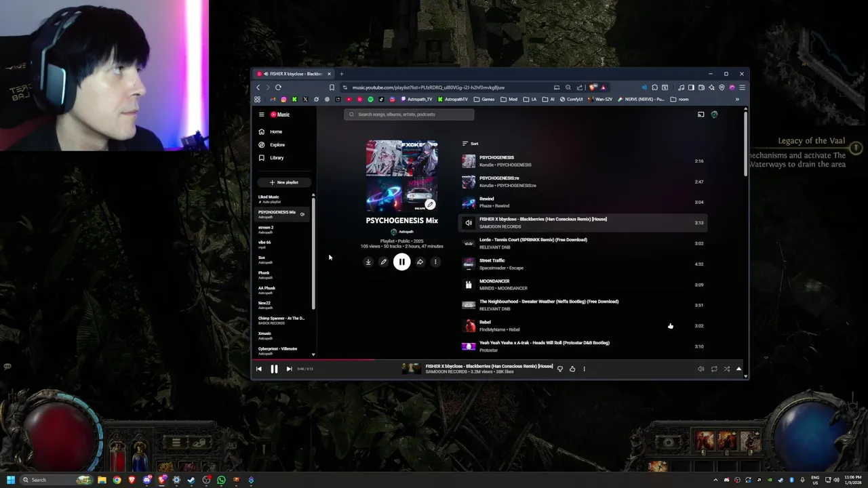868x488 pixels.
Task: Pause playlist with large white button
Action: click(x=401, y=262)
